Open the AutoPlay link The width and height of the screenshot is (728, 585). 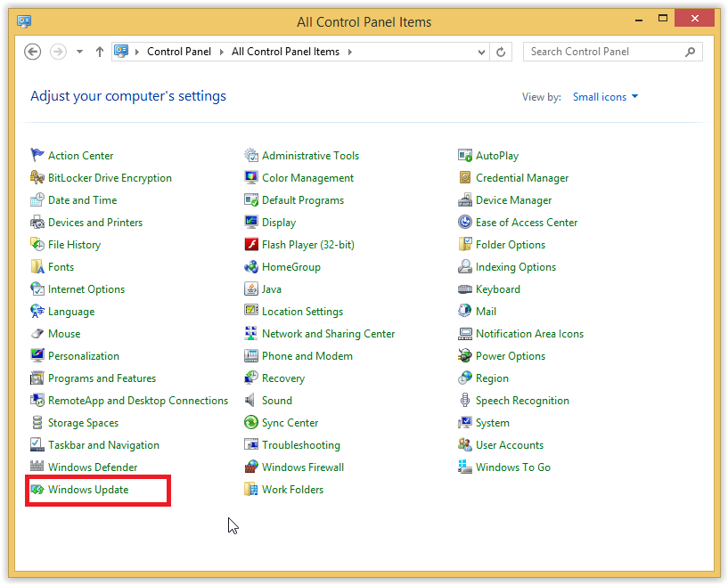(497, 156)
